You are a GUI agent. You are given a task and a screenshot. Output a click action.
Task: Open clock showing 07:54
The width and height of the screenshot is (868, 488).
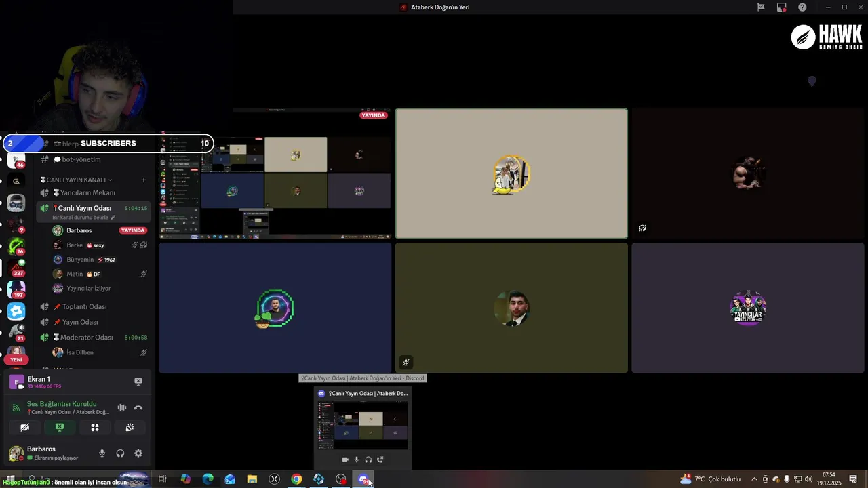829,479
